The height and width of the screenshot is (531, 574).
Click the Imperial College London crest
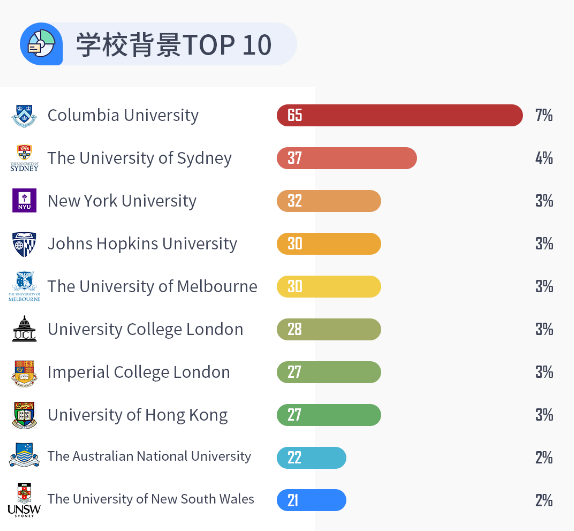pyautogui.click(x=24, y=373)
